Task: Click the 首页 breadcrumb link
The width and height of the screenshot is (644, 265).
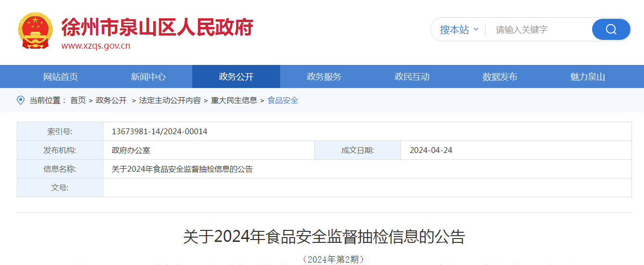Action: [78, 101]
